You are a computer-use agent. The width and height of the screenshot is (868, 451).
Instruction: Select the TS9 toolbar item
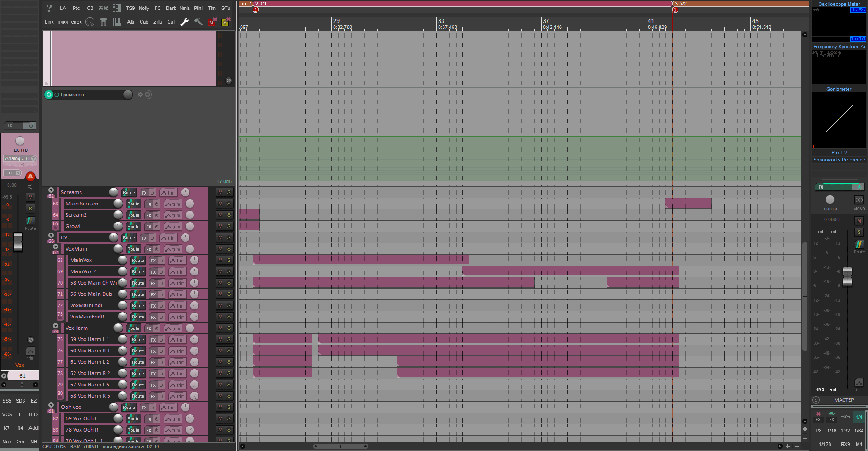point(130,8)
